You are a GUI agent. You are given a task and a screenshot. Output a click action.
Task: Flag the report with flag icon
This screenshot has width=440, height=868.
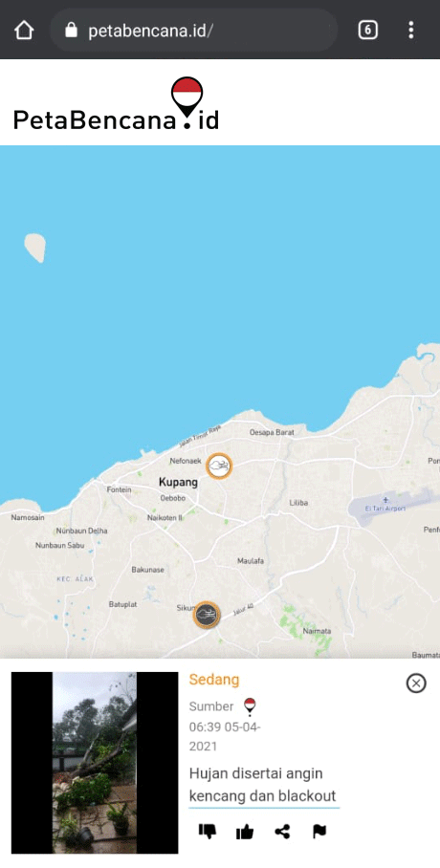pos(319,831)
